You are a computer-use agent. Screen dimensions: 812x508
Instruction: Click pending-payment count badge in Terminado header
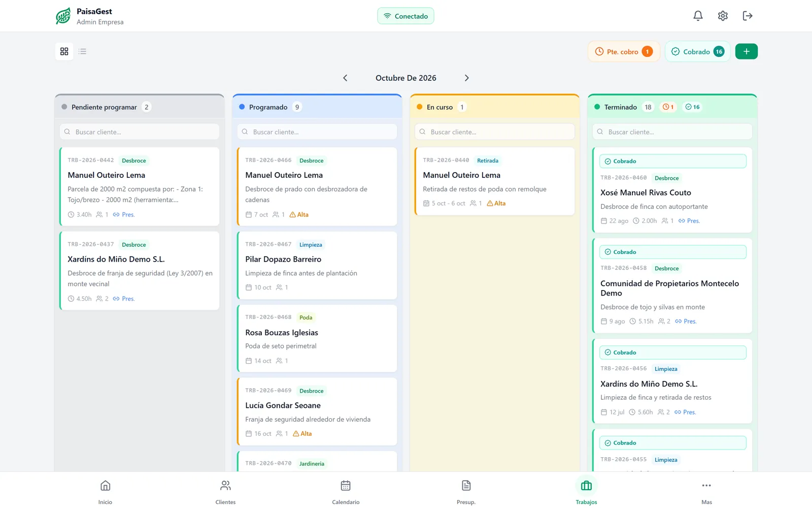pyautogui.click(x=668, y=107)
